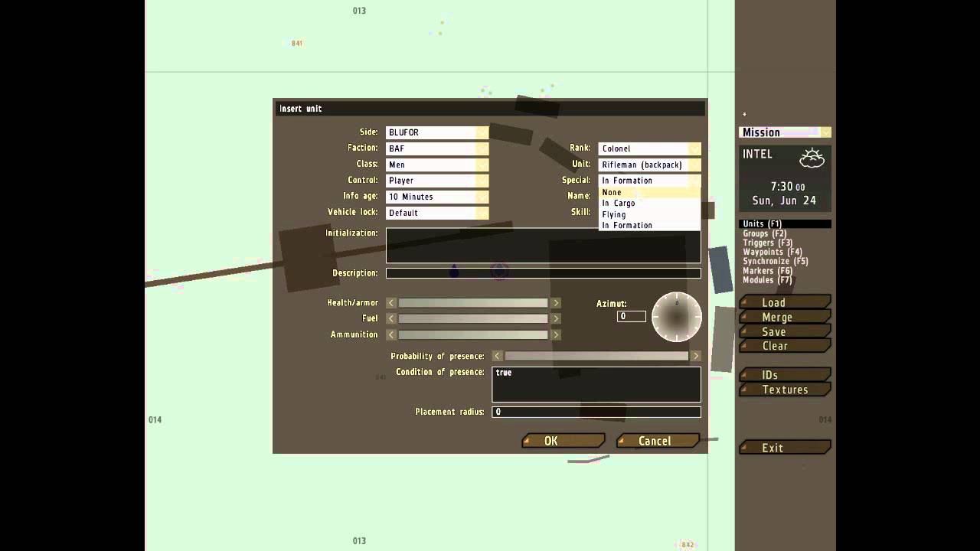Click the Load mission button

(x=785, y=302)
